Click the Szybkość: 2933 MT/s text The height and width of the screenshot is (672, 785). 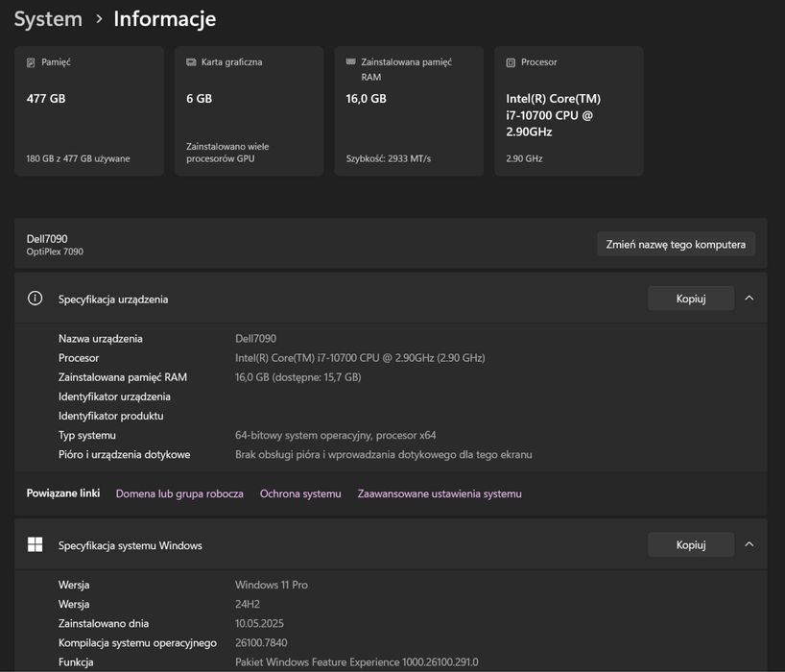coord(389,158)
